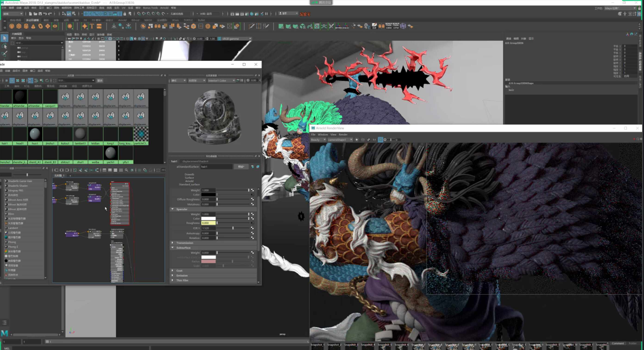Open the Beauty AOV dropdown
644x350 pixels.
point(318,140)
